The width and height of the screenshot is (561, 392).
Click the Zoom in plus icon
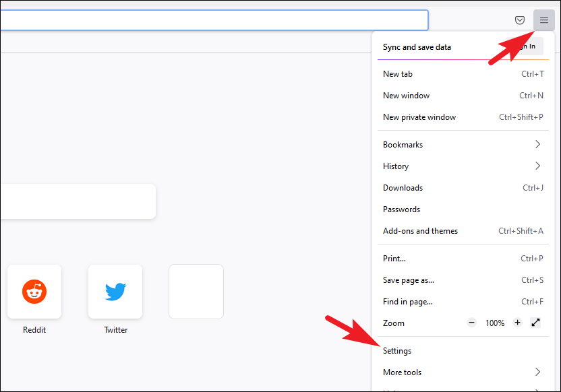pos(517,323)
